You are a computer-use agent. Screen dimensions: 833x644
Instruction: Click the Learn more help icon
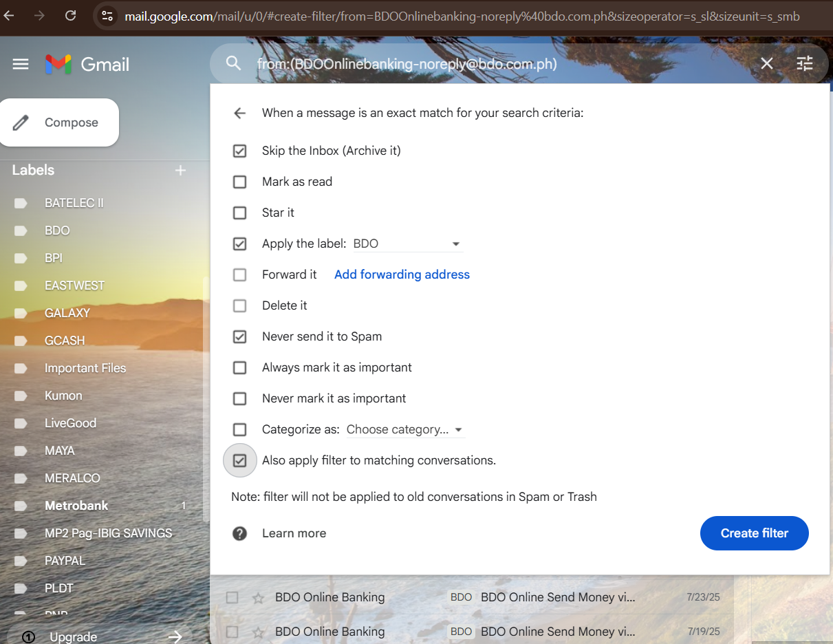click(239, 533)
